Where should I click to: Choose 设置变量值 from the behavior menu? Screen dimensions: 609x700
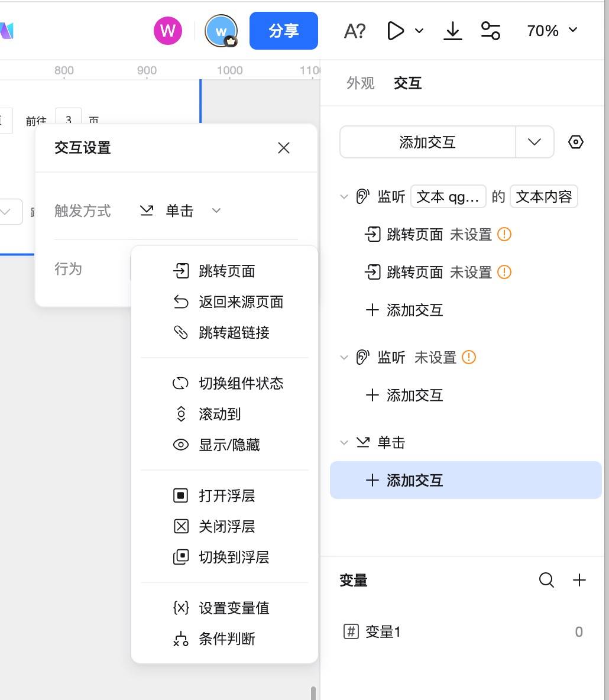point(225,608)
